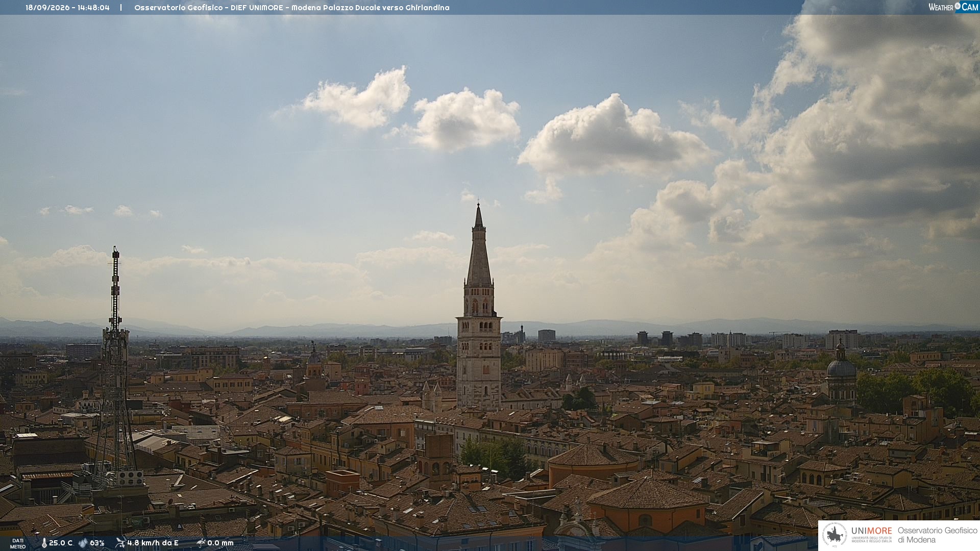Click the Osservatorio Geofisico camera title text
This screenshot has width=980, height=551.
[x=291, y=8]
